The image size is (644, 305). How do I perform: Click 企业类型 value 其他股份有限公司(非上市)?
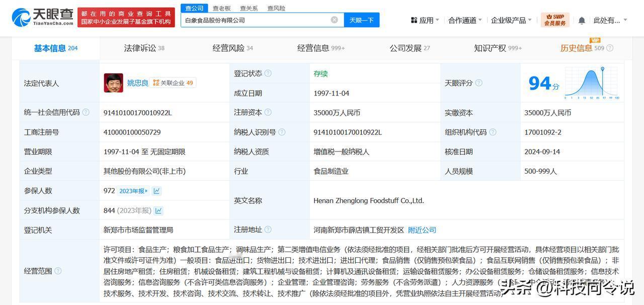click(x=144, y=171)
